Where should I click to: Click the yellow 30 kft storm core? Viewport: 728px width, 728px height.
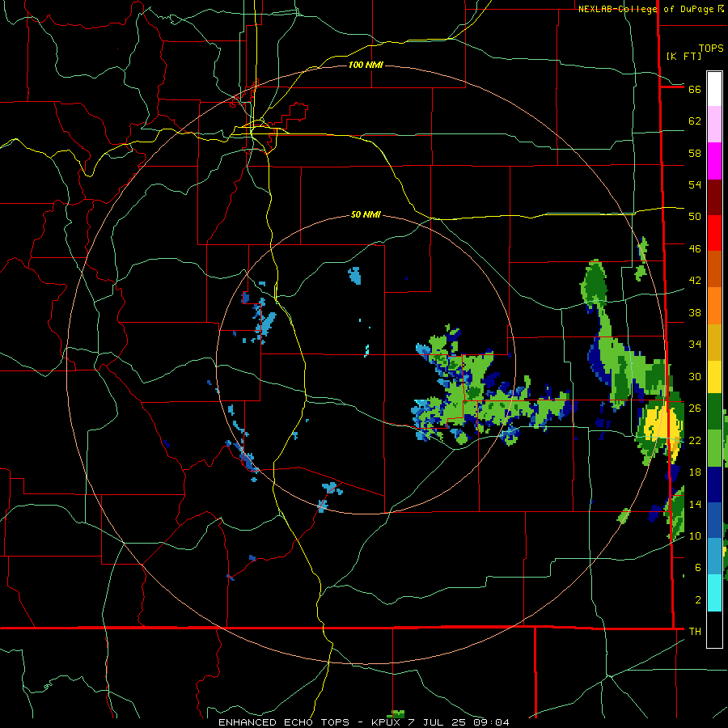662,425
